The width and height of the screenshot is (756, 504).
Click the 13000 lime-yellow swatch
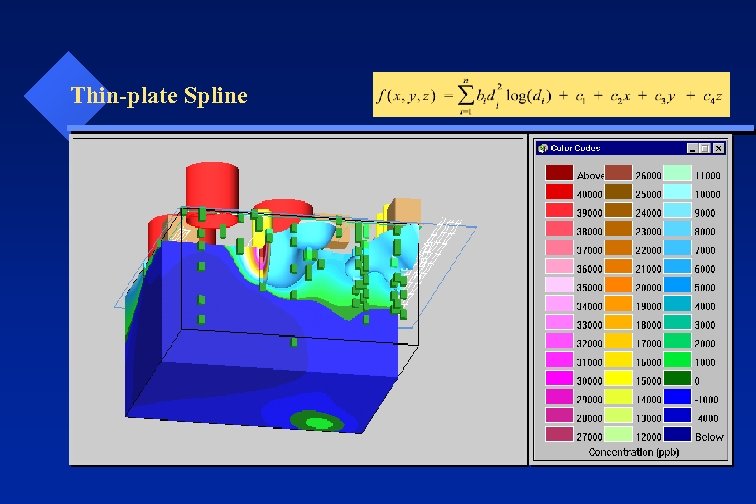point(618,415)
